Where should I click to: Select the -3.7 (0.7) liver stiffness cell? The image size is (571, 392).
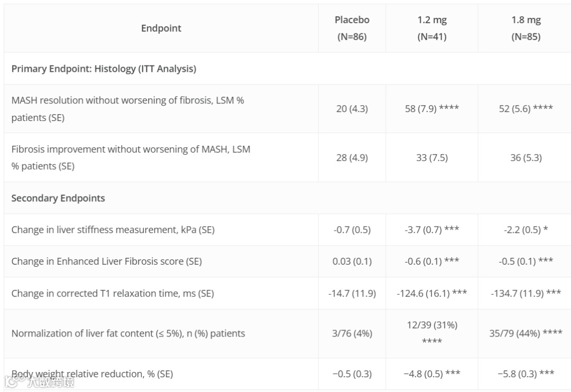click(x=431, y=230)
